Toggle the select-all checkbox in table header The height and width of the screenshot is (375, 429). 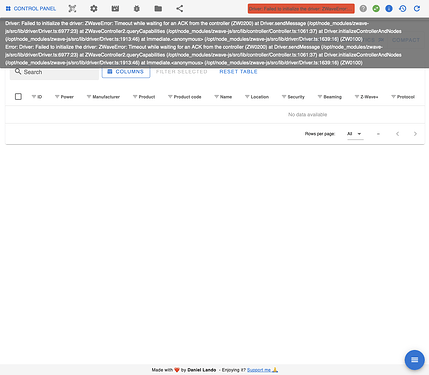point(18,97)
